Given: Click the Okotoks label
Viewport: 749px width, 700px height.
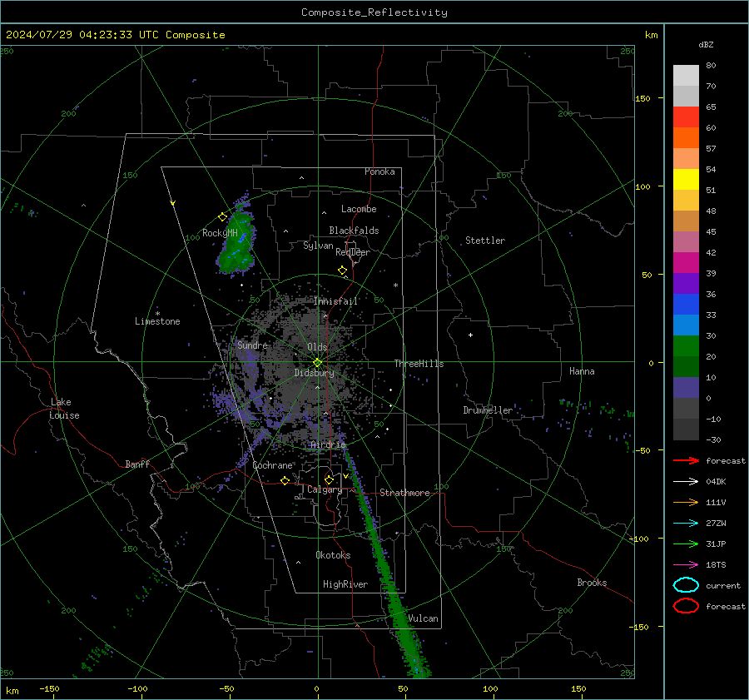Looking at the screenshot, I should (333, 555).
